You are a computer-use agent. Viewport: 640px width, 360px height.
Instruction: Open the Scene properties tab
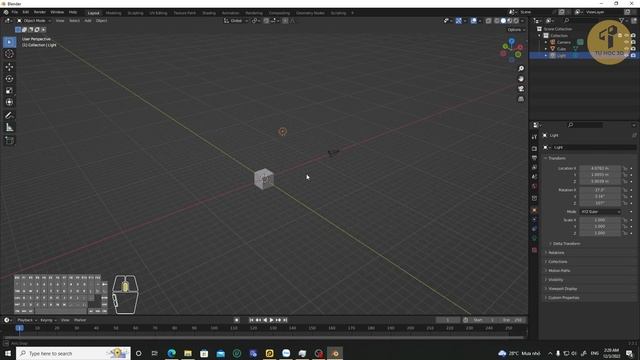pyautogui.click(x=534, y=177)
